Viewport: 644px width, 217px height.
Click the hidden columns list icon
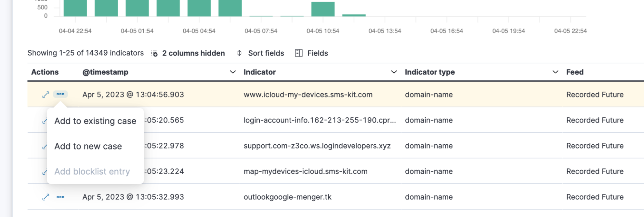click(154, 53)
